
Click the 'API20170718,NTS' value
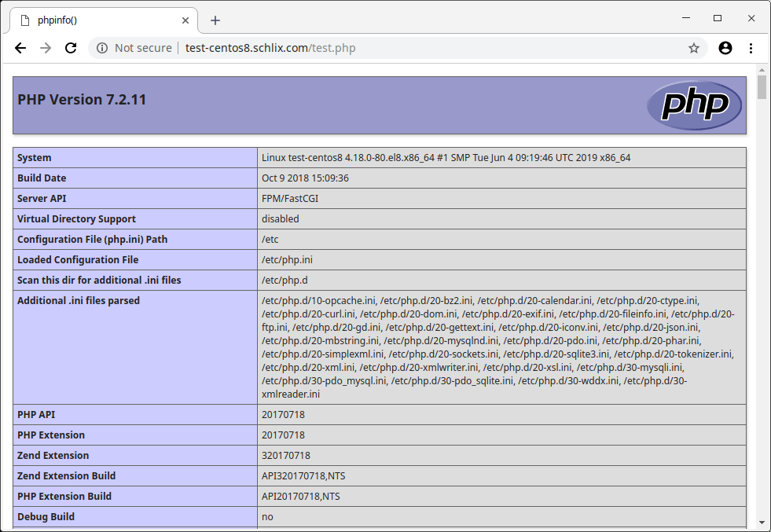pyautogui.click(x=300, y=496)
